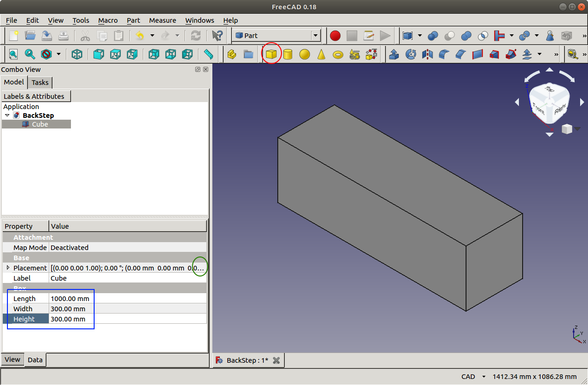Viewport: 588px width, 385px height.
Task: Open the shape builder tool
Action: click(x=371, y=54)
